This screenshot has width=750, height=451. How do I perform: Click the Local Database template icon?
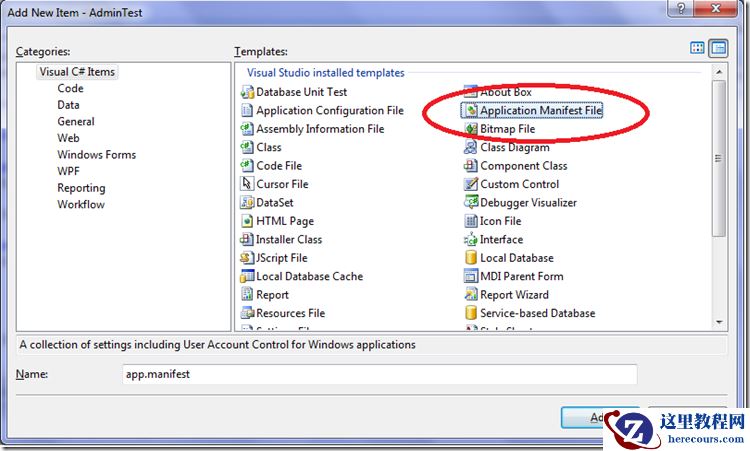pyautogui.click(x=471, y=258)
